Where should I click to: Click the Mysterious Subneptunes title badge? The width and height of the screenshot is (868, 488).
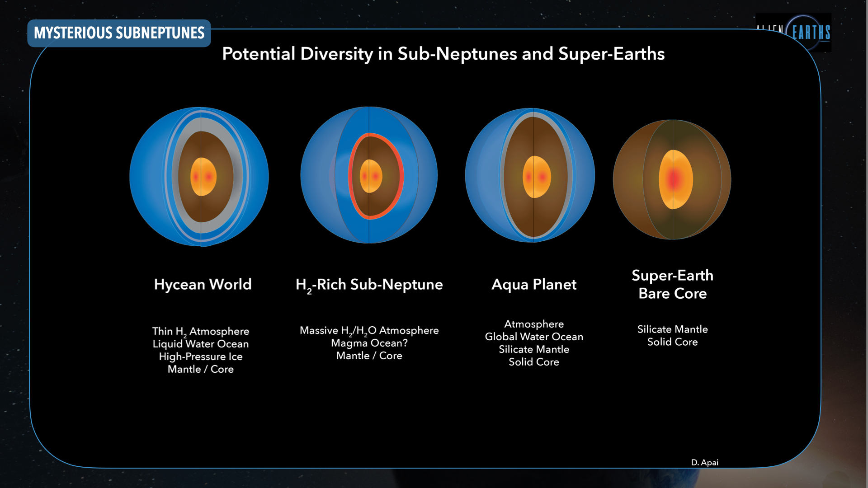[x=119, y=33]
